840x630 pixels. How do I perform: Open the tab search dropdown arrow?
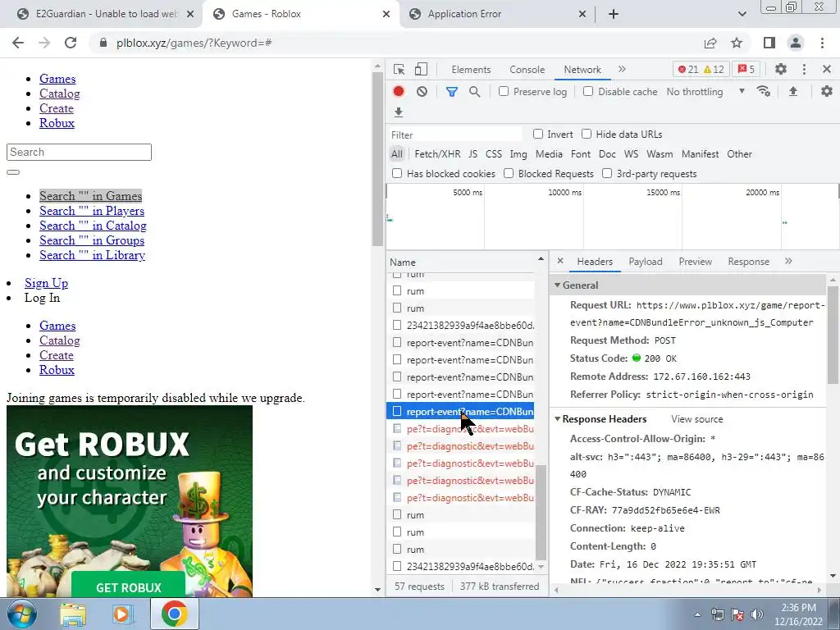click(742, 15)
